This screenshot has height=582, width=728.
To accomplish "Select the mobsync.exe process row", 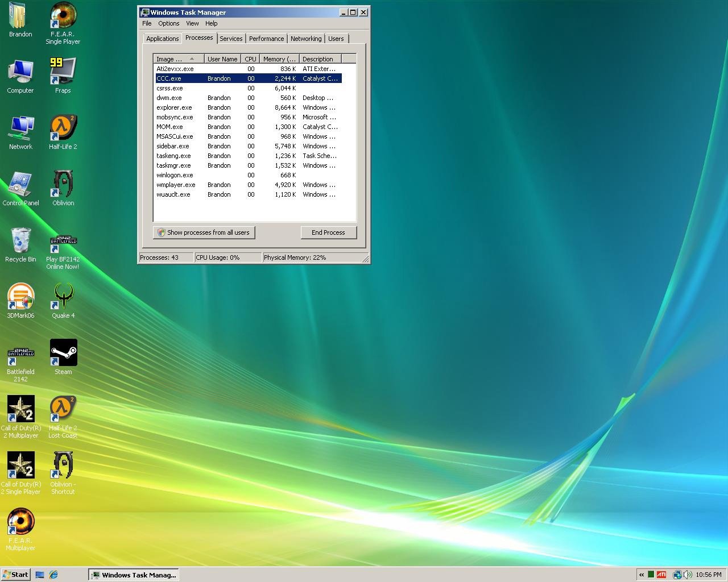I will coord(249,117).
